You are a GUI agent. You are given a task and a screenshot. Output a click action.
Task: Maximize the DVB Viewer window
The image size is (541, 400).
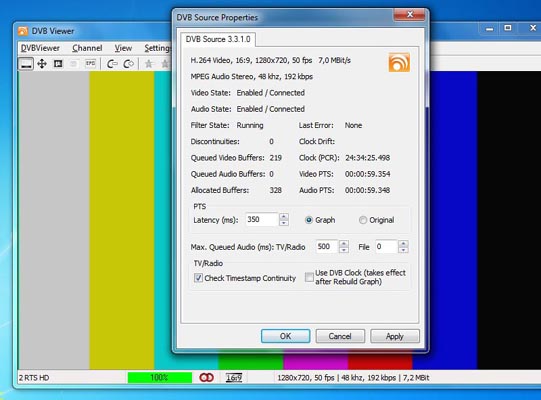(x=508, y=28)
